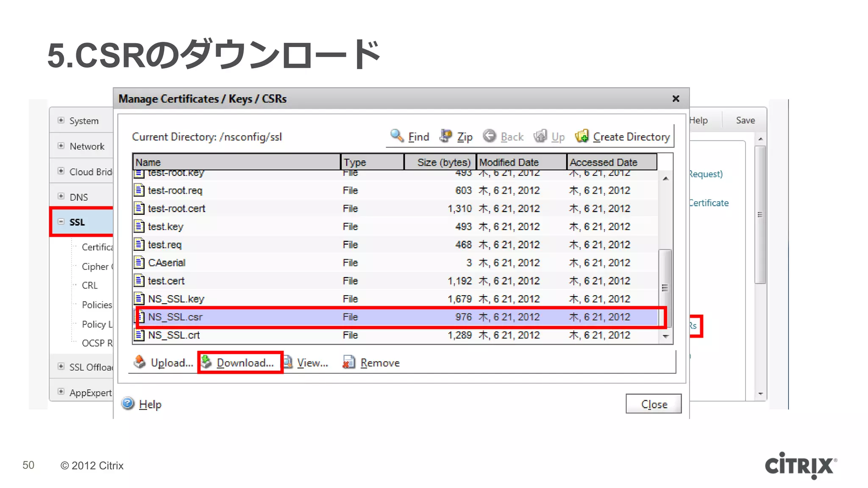This screenshot has height=488, width=868.
Task: Sort by Type column header
Action: [372, 162]
